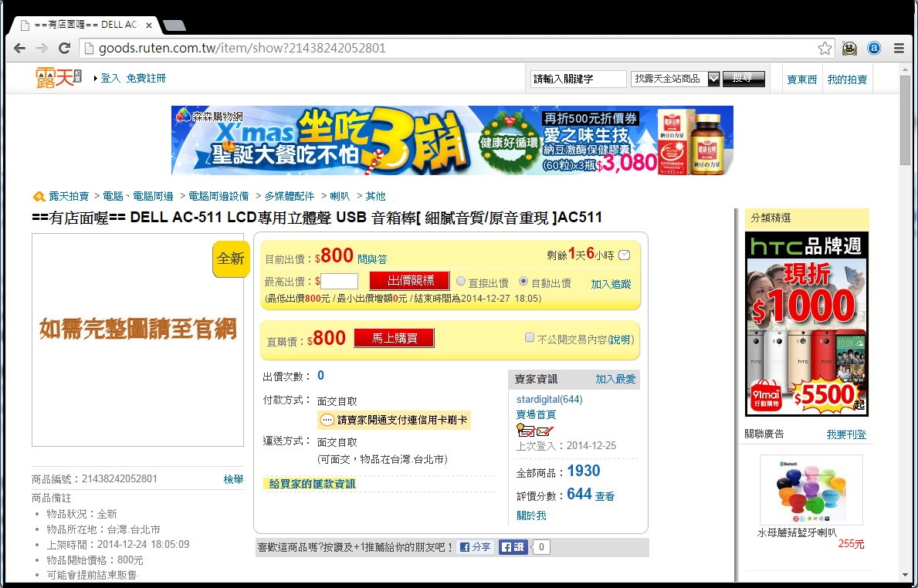Open the Ruten logo homepage
The height and width of the screenshot is (588, 918).
click(x=59, y=77)
